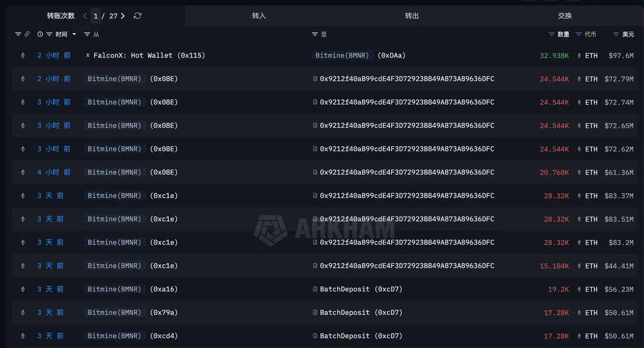Open the 至 column filter
Image resolution: width=644 pixels, height=348 pixels.
(x=315, y=34)
